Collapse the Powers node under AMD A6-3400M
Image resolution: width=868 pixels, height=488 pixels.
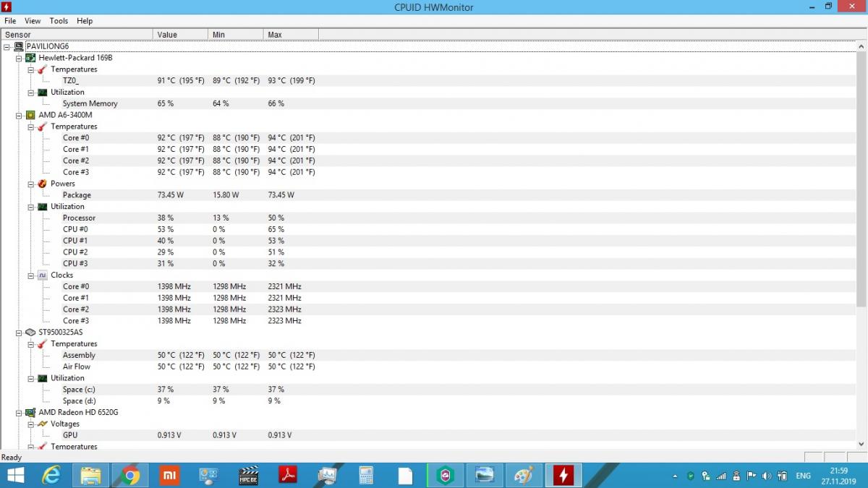31,184
